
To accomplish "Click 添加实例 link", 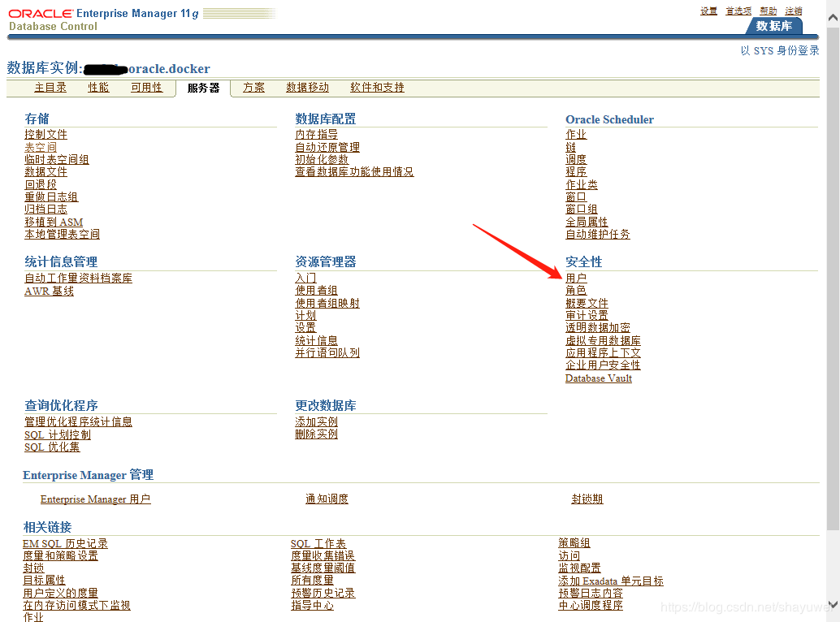I will click(x=317, y=422).
